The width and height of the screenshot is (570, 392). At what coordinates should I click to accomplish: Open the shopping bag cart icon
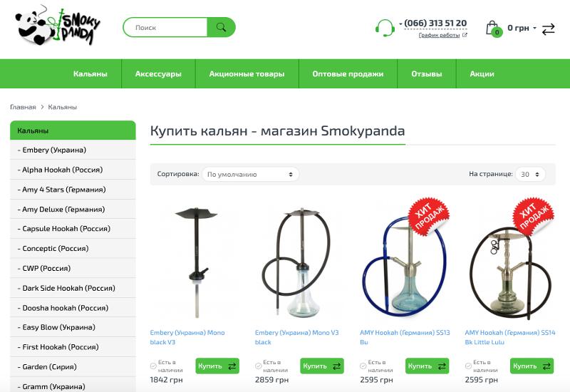494,29
